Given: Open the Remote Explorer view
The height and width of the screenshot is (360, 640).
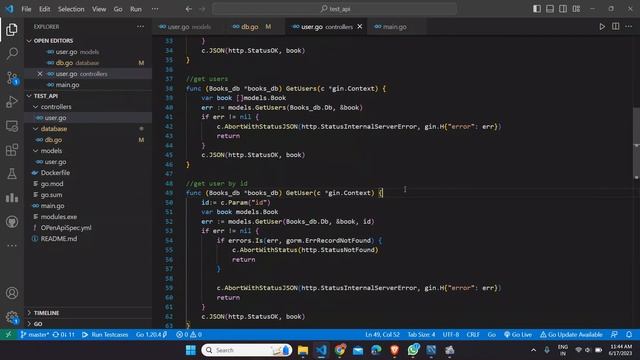Looking at the screenshot, I should pos(12,126).
